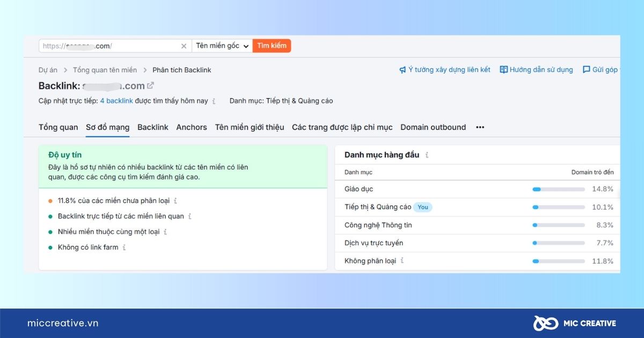
Task: Click the Giáo dục percentage bar
Action: pyautogui.click(x=558, y=189)
